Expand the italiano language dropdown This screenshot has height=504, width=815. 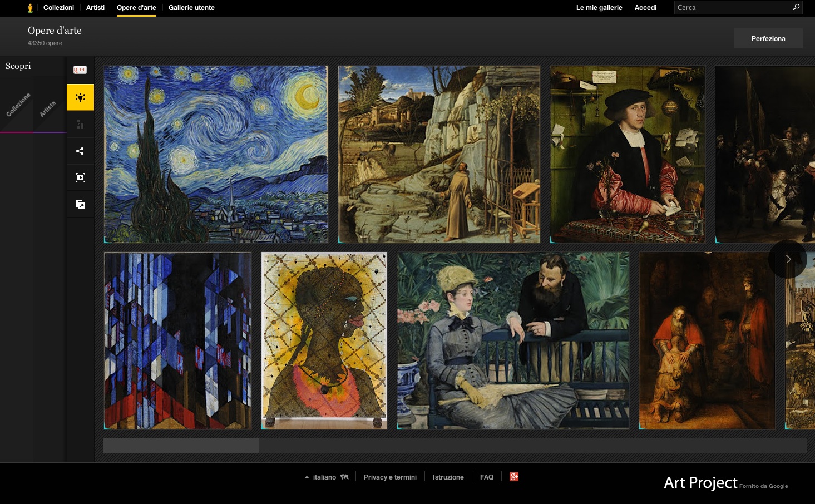(326, 477)
